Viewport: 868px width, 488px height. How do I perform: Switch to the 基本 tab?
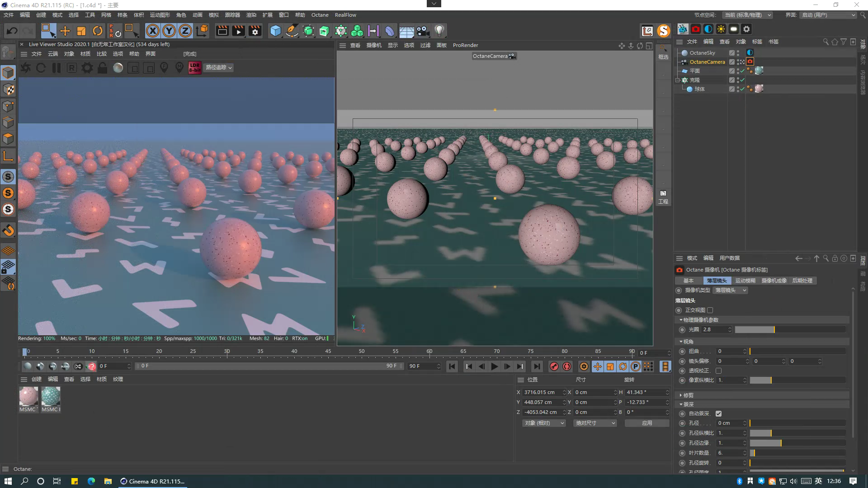689,281
